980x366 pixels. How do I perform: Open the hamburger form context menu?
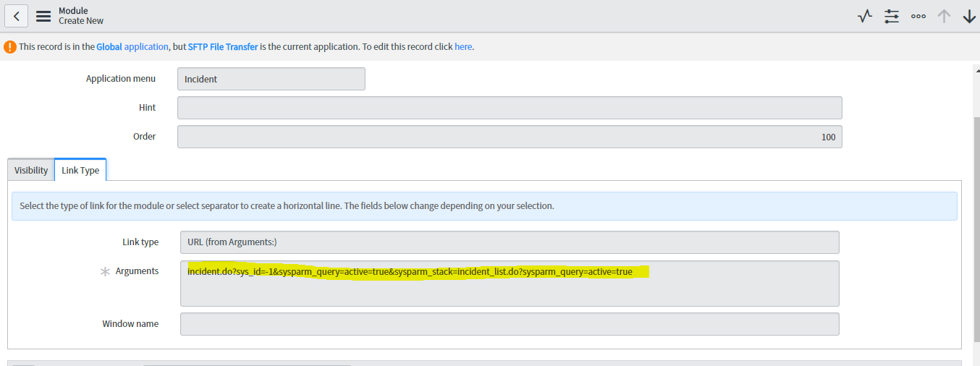(43, 16)
